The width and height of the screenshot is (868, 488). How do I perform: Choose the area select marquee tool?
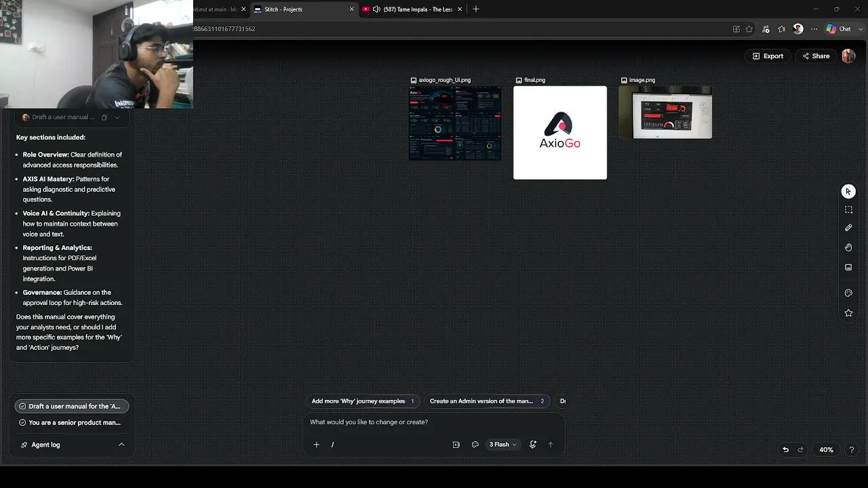pos(848,210)
